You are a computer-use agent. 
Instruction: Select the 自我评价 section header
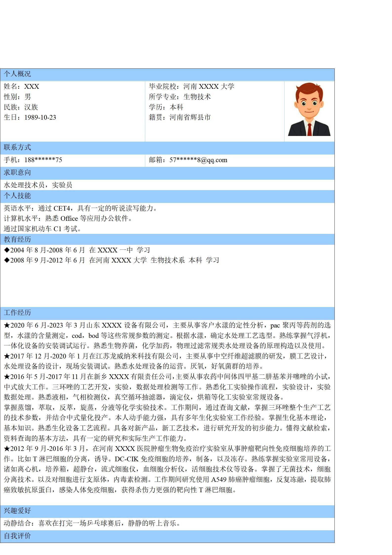[17, 536]
